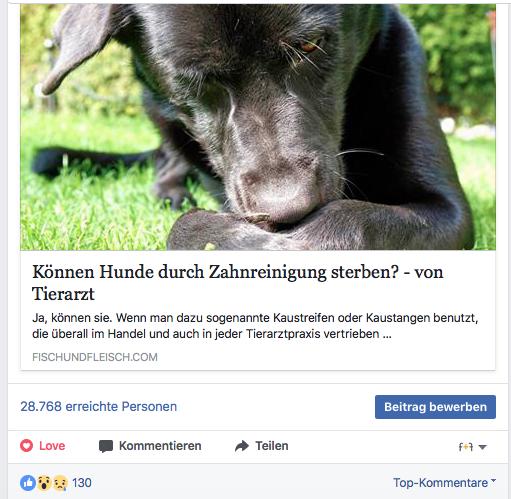Open the Top-Kommentare sorting dropdown
511x499 pixels.
click(x=444, y=483)
